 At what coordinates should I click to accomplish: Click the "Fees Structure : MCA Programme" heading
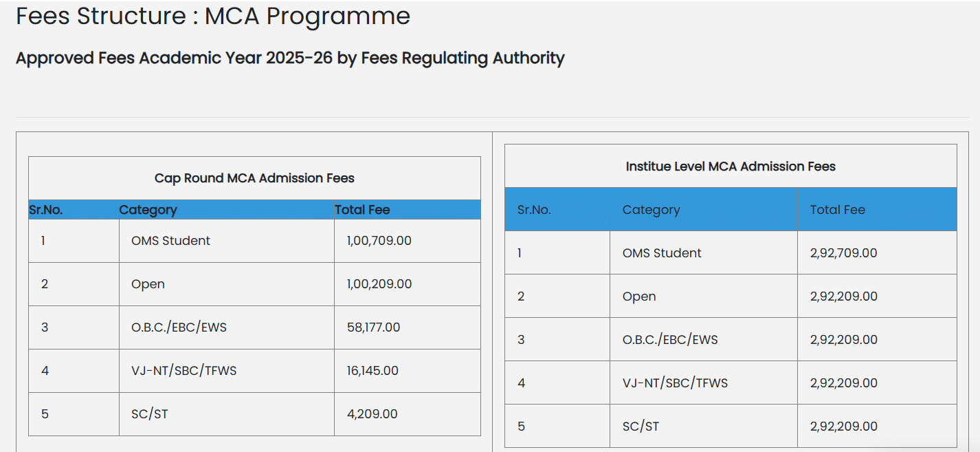pos(213,17)
